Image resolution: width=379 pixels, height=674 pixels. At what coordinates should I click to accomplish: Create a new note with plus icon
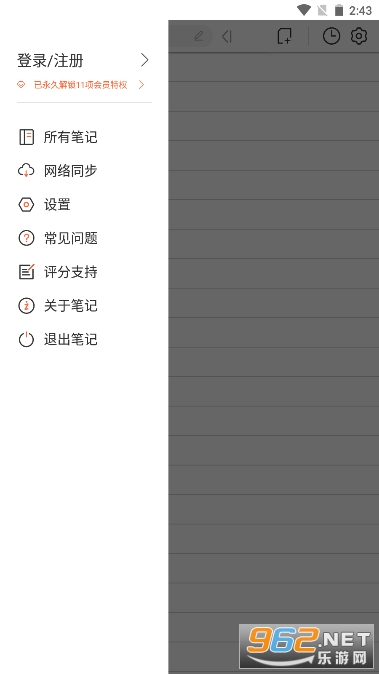(x=284, y=36)
